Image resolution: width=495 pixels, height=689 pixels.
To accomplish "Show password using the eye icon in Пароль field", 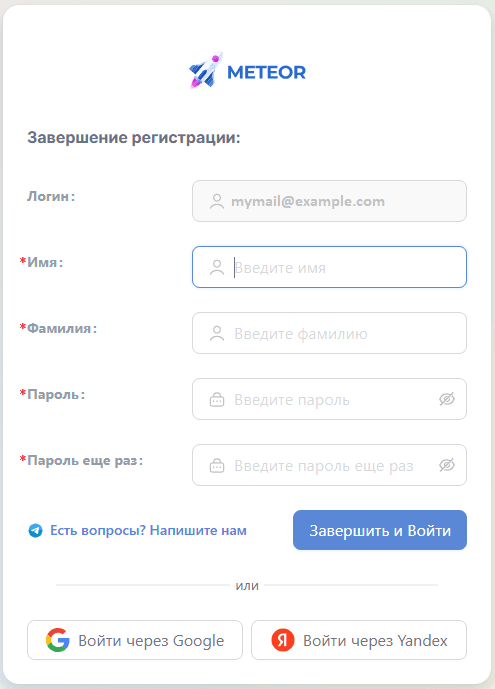I will click(447, 399).
